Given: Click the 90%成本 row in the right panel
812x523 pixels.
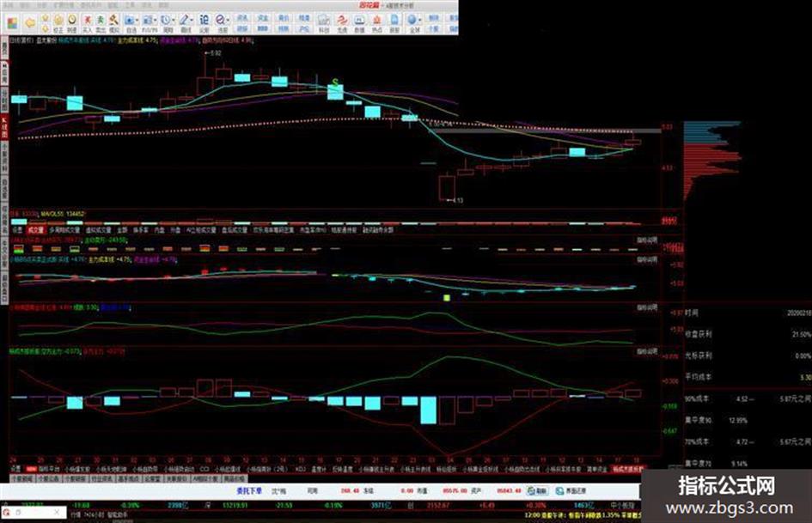Looking at the screenshot, I should coord(748,399).
